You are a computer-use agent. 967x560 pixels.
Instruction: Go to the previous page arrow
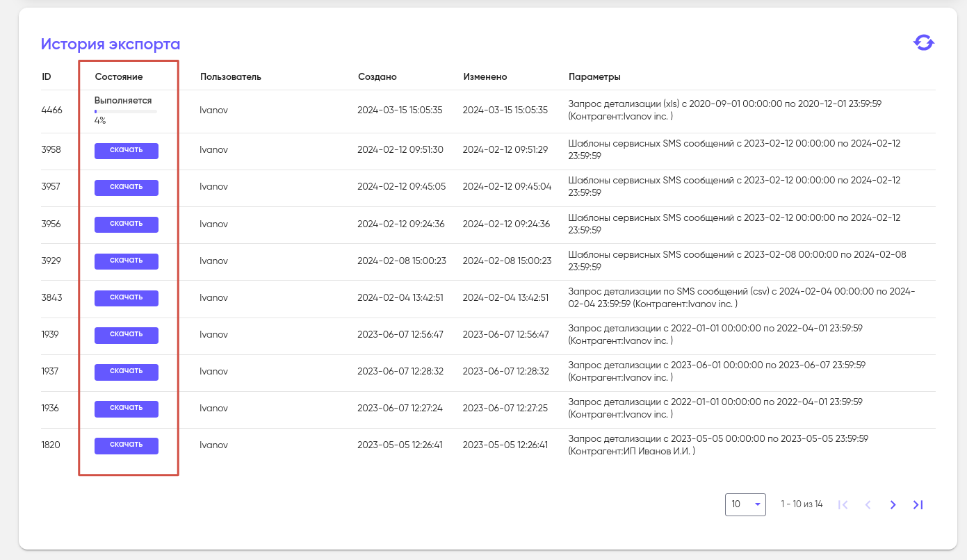tap(868, 505)
